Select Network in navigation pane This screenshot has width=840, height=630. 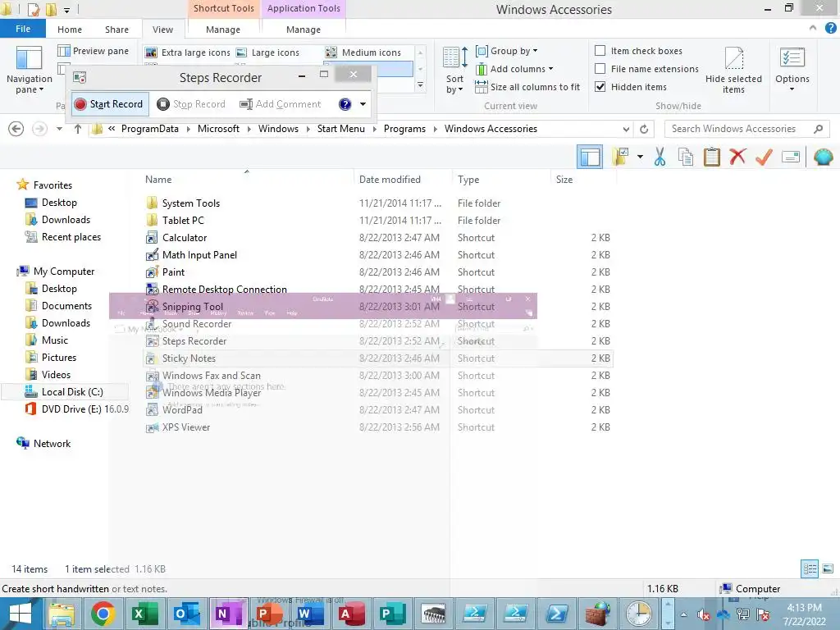(x=52, y=444)
